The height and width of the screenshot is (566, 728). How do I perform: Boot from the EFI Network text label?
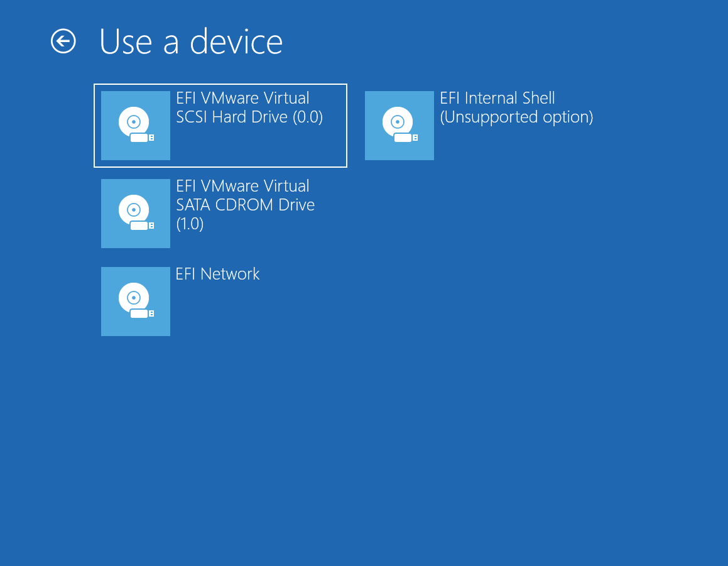(x=217, y=274)
